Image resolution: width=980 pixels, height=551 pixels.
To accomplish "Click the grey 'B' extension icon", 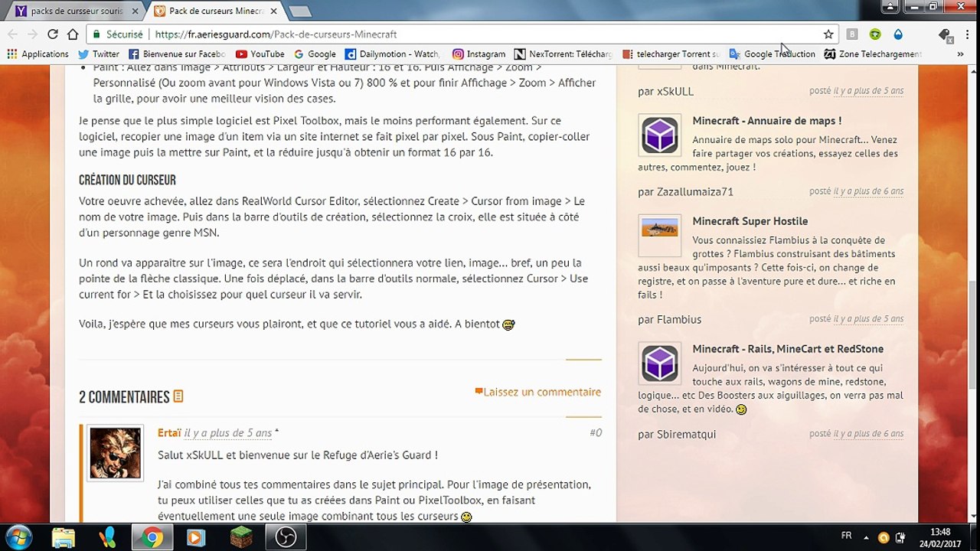I will coord(852,34).
